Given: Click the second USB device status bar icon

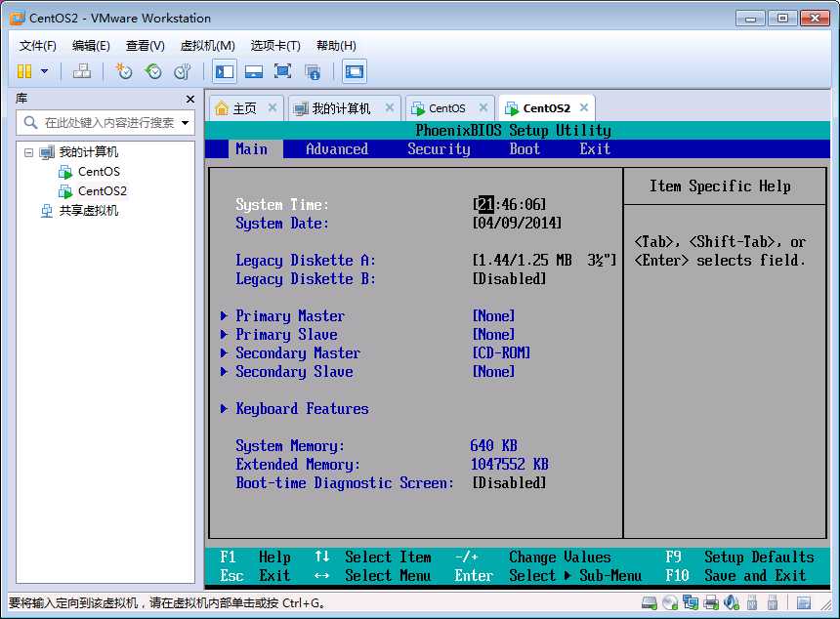Looking at the screenshot, I should (x=772, y=603).
